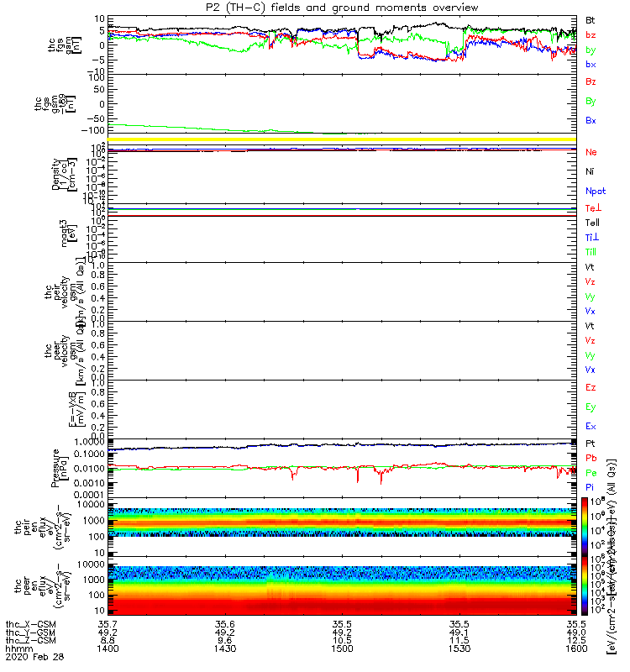This screenshot has height=672, width=630.
Task: Click the blue 'Ti⊥' temperature legend label
Action: coord(592,238)
